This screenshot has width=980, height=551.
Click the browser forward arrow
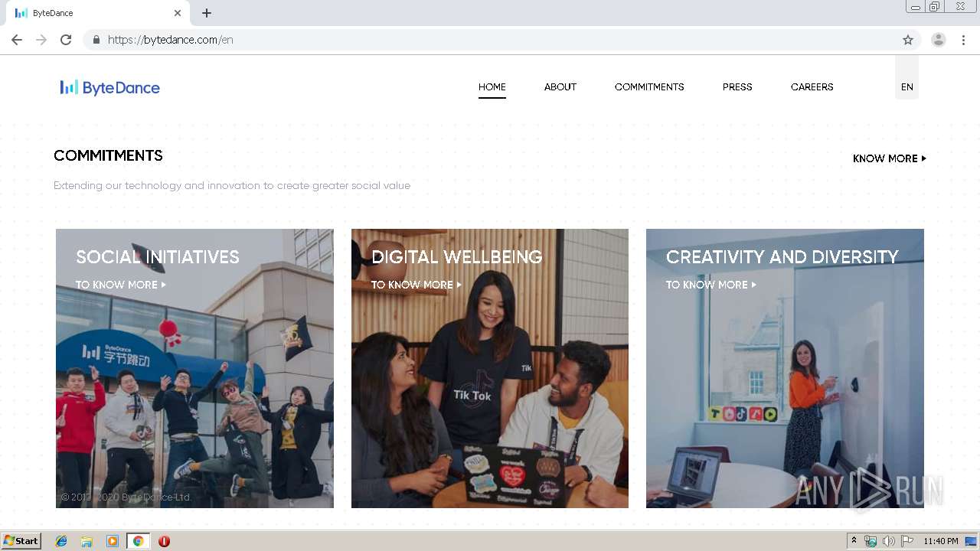(x=41, y=40)
